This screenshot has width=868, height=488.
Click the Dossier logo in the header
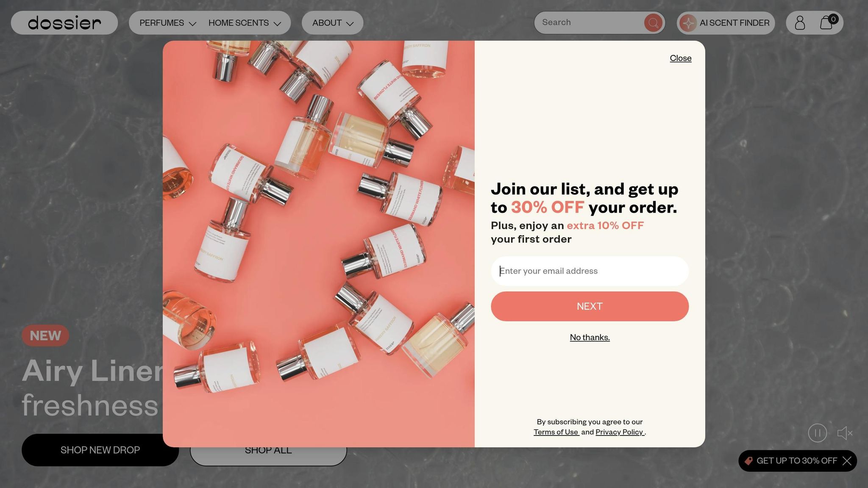click(x=64, y=23)
